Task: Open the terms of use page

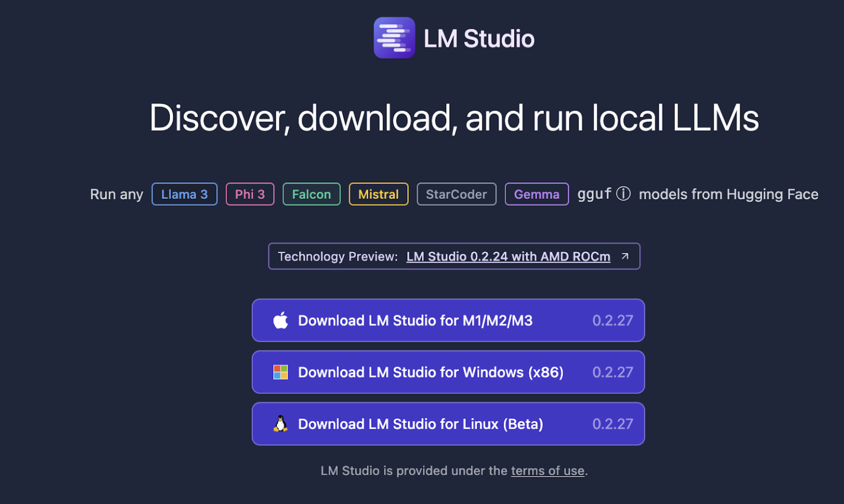Action: tap(547, 471)
